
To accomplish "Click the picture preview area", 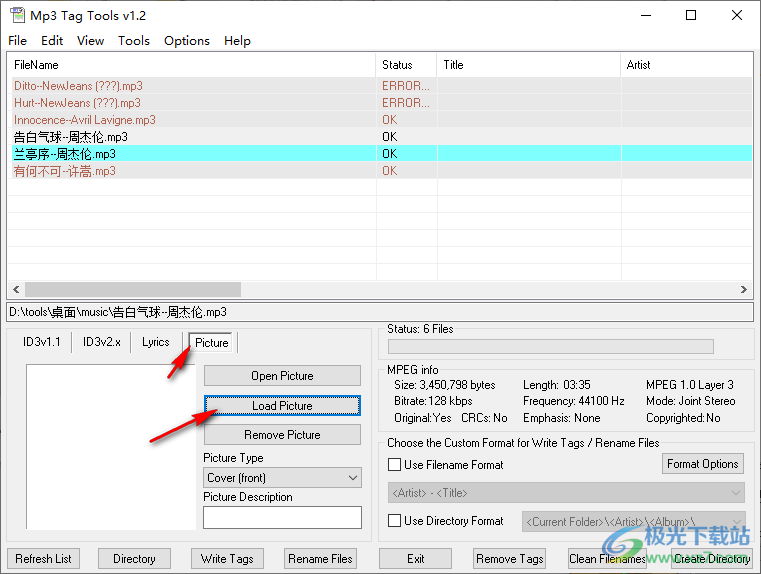I will click(x=111, y=447).
